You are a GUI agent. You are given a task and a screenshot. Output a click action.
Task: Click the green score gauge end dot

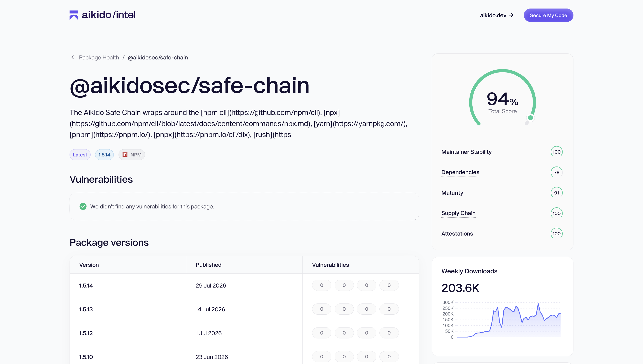pyautogui.click(x=530, y=118)
